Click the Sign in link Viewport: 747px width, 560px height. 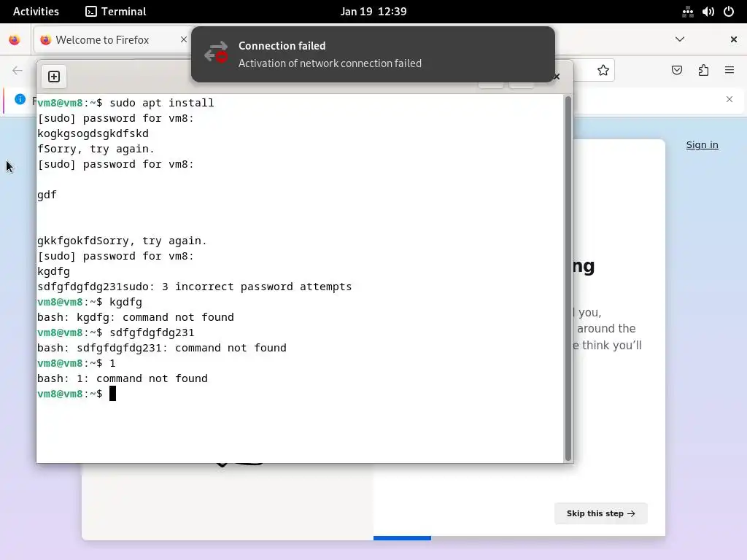click(703, 145)
